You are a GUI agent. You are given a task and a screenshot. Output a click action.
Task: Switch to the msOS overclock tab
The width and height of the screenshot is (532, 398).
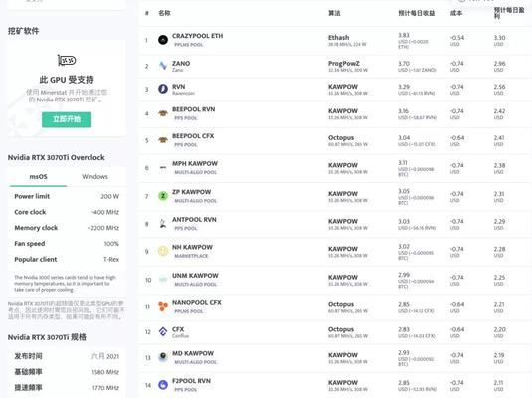coord(38,176)
